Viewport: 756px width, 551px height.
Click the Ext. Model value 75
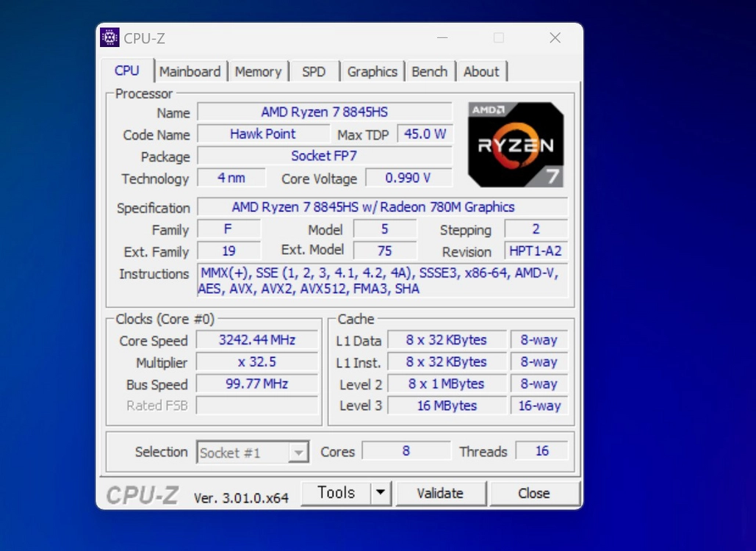click(385, 251)
